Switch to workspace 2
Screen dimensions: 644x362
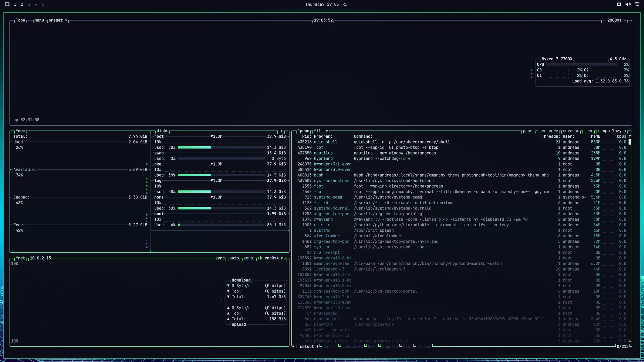(22, 4)
